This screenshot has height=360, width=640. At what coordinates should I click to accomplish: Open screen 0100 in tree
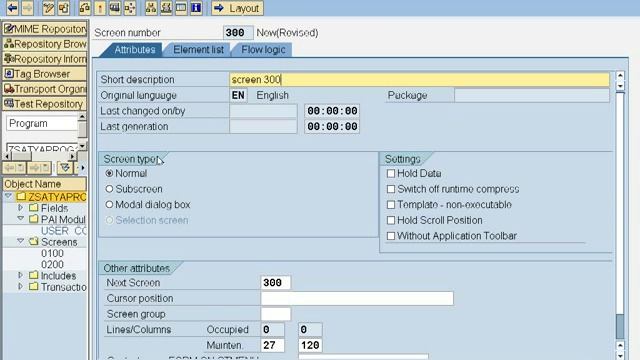coord(52,253)
